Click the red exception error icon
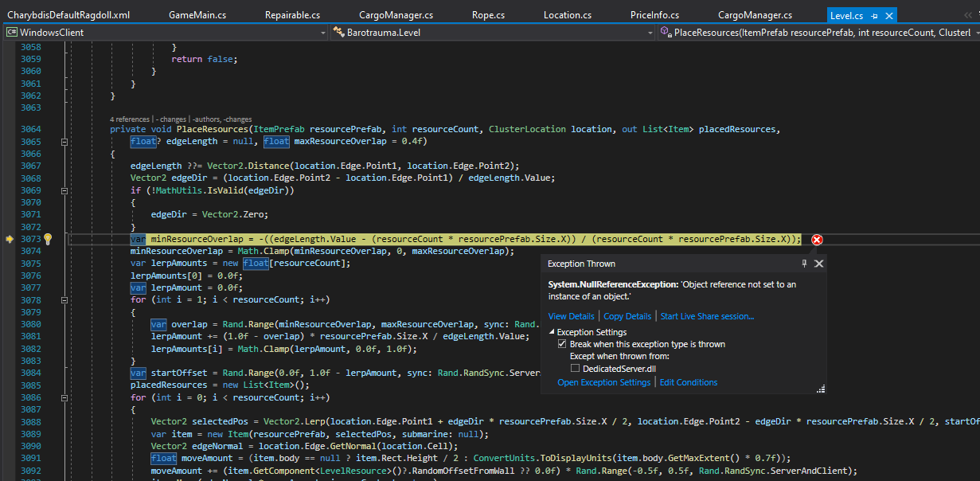 pos(817,240)
